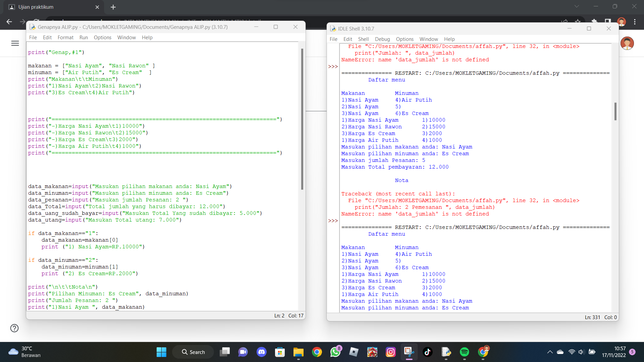Open Chrome tab search dropdown arrow
Viewport: 644px width, 362px height.
coord(577,6)
